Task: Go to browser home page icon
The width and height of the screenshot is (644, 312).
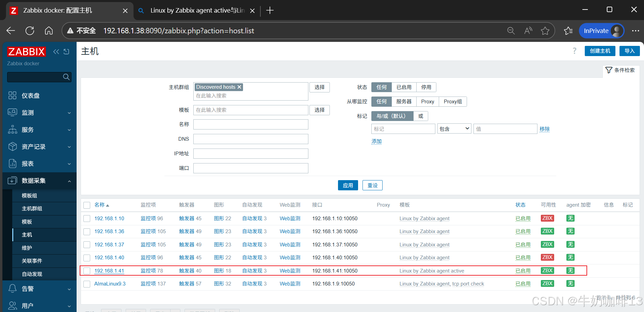Action: [x=49, y=31]
